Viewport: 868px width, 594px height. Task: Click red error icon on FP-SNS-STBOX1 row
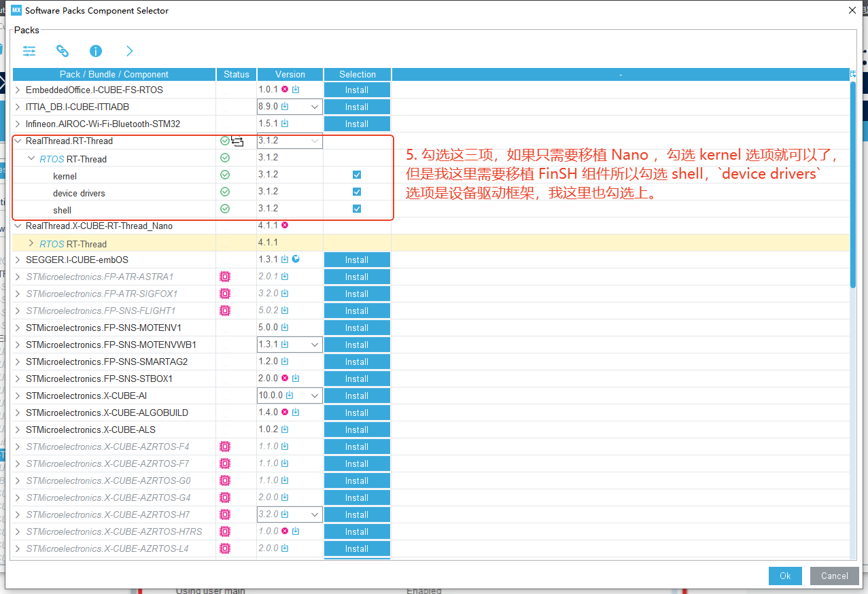[285, 378]
